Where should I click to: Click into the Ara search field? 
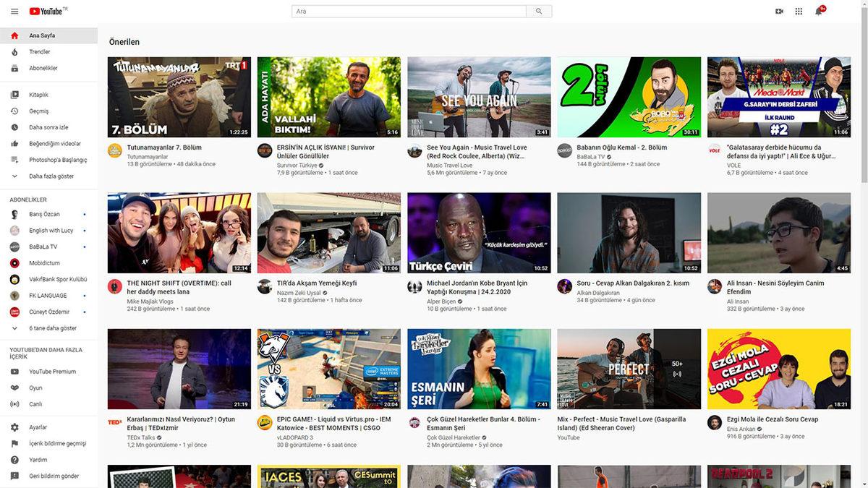click(x=409, y=12)
